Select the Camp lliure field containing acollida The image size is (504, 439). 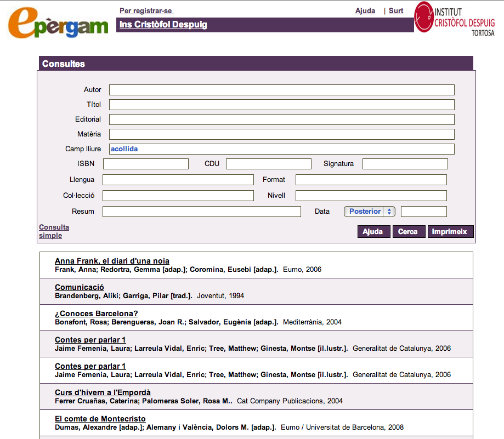281,149
